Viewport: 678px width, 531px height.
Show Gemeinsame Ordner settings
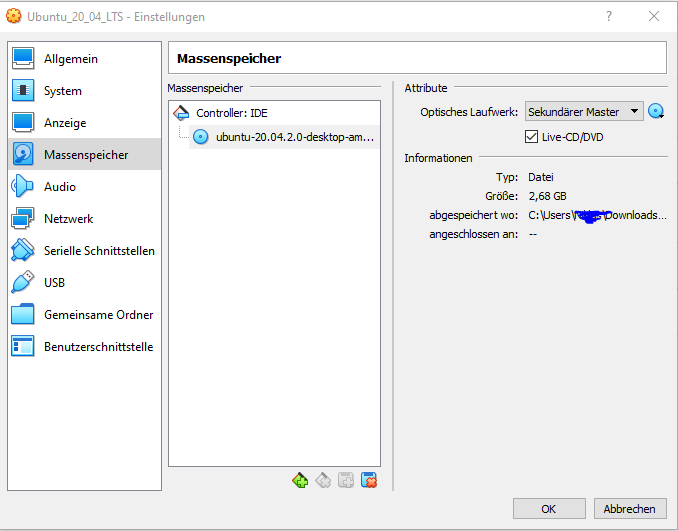pyautogui.click(x=84, y=314)
